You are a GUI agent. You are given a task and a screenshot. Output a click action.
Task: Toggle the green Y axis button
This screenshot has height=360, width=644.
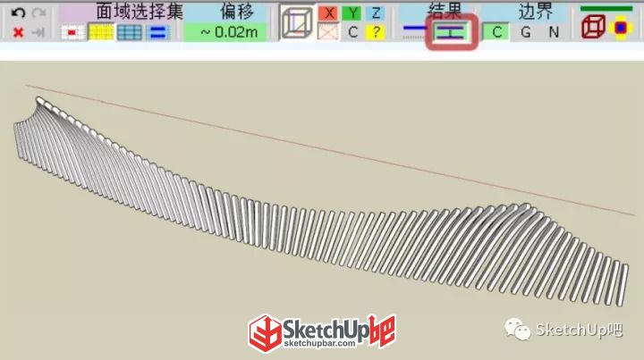pos(352,13)
